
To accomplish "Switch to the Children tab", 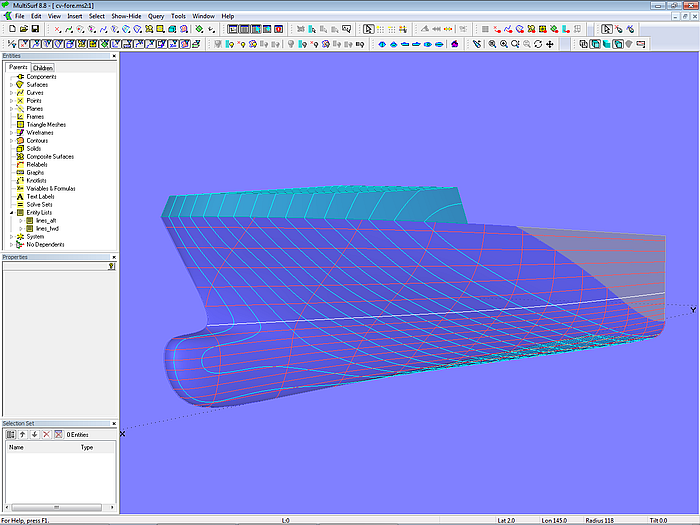I will [x=43, y=68].
